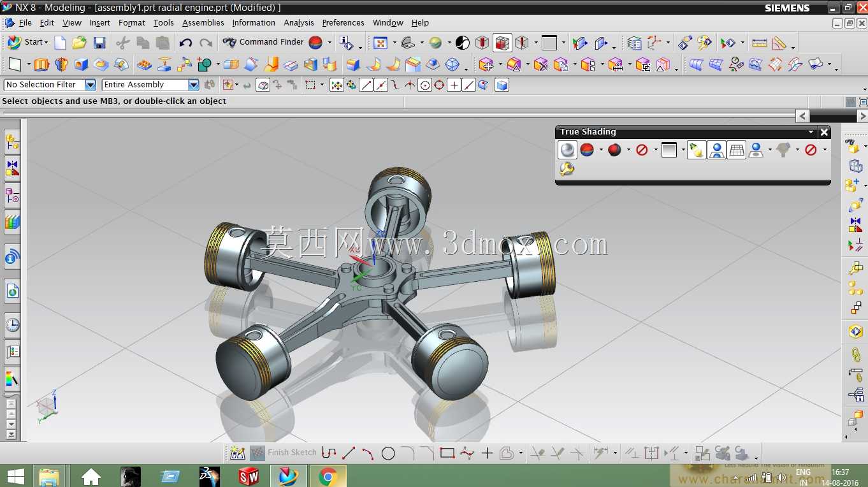868x487 pixels.
Task: Select the Extrude tool icon
Action: pyautogui.click(x=41, y=64)
